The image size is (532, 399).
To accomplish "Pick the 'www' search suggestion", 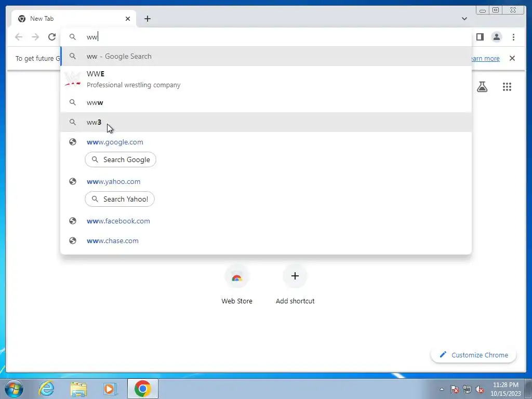I will click(x=266, y=102).
